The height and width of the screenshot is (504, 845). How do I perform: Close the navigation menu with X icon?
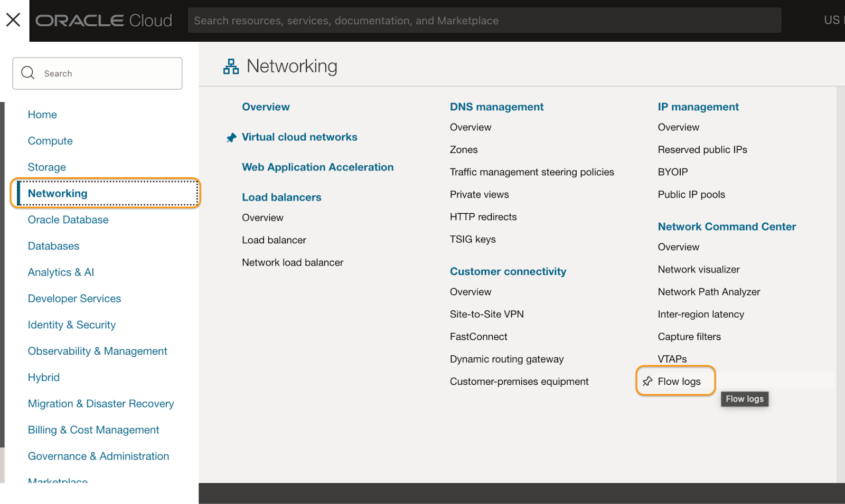13,20
